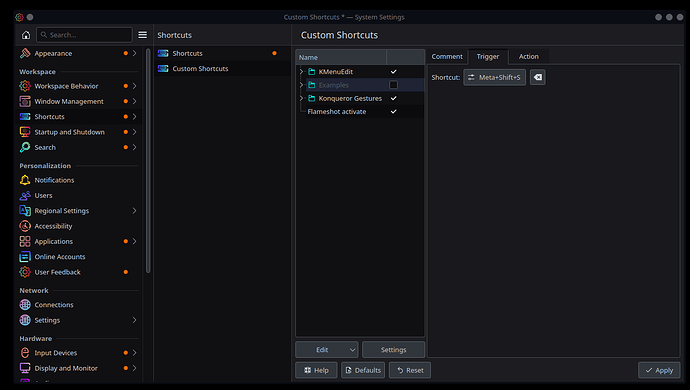690x390 pixels.
Task: Clear the shortcut using the backspace icon
Action: pos(538,77)
